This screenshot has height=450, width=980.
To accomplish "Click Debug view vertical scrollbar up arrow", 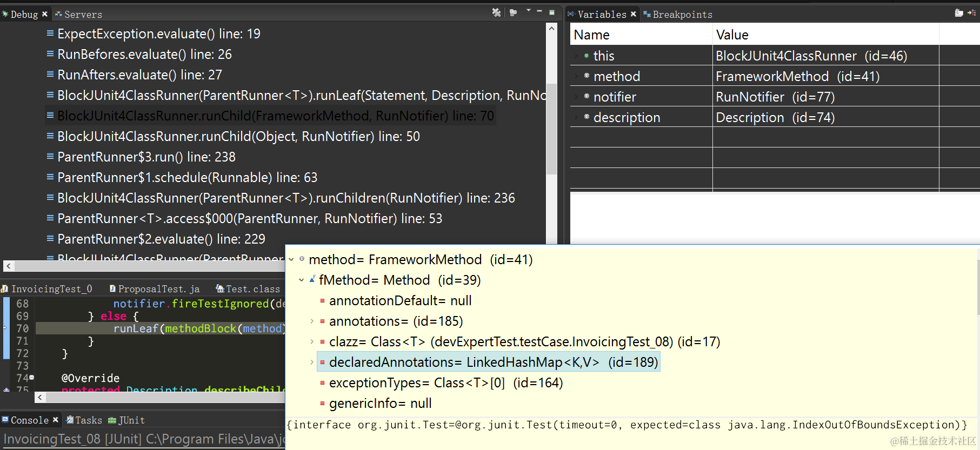I will pyautogui.click(x=551, y=28).
